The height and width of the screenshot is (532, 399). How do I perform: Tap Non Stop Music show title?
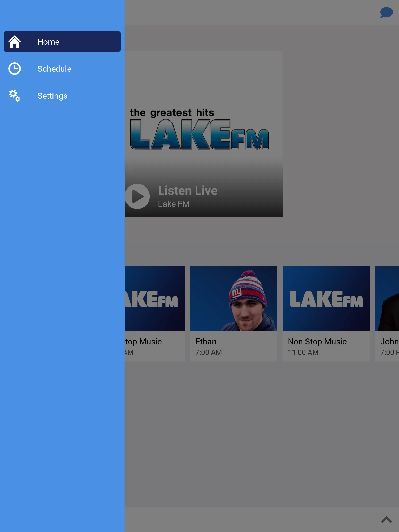click(x=317, y=342)
